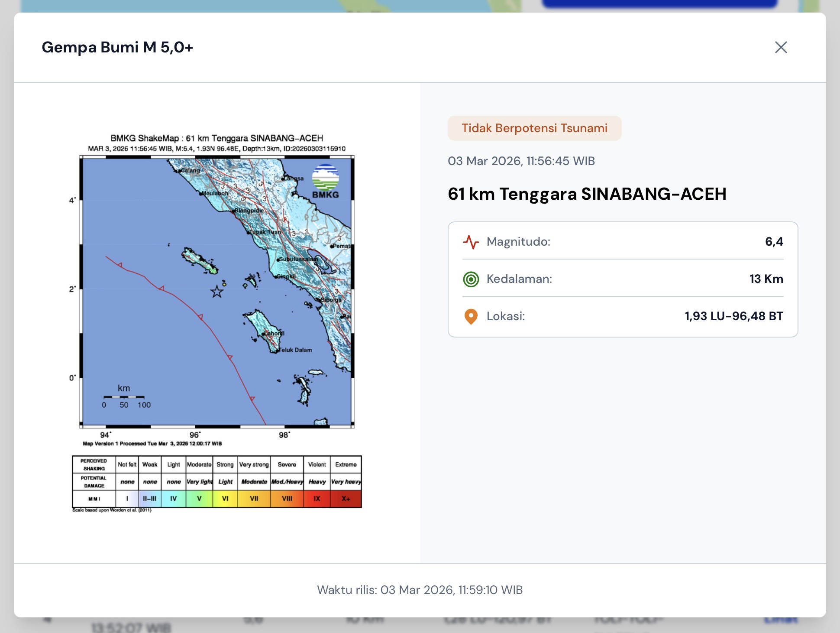The height and width of the screenshot is (633, 840).
Task: Click the magnitude value 6,4
Action: [775, 242]
